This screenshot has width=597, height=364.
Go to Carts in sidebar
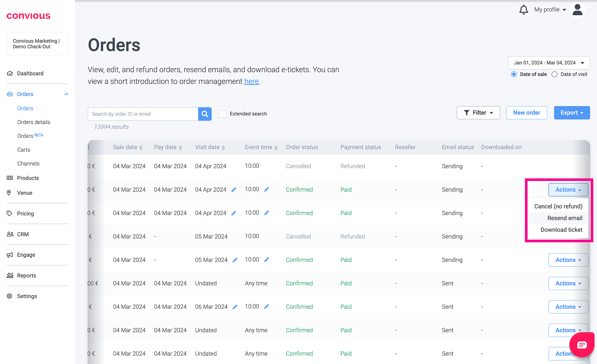click(x=24, y=150)
